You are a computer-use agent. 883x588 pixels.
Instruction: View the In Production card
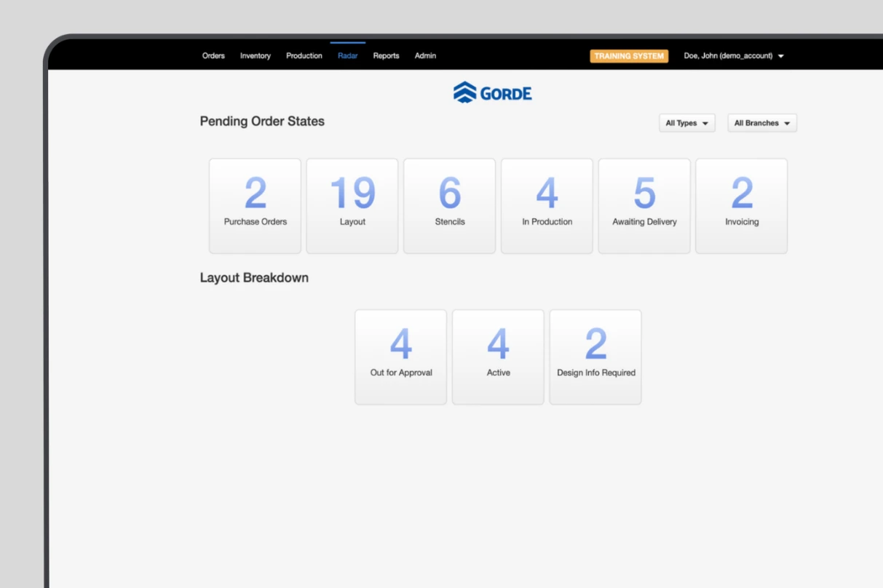coord(547,206)
